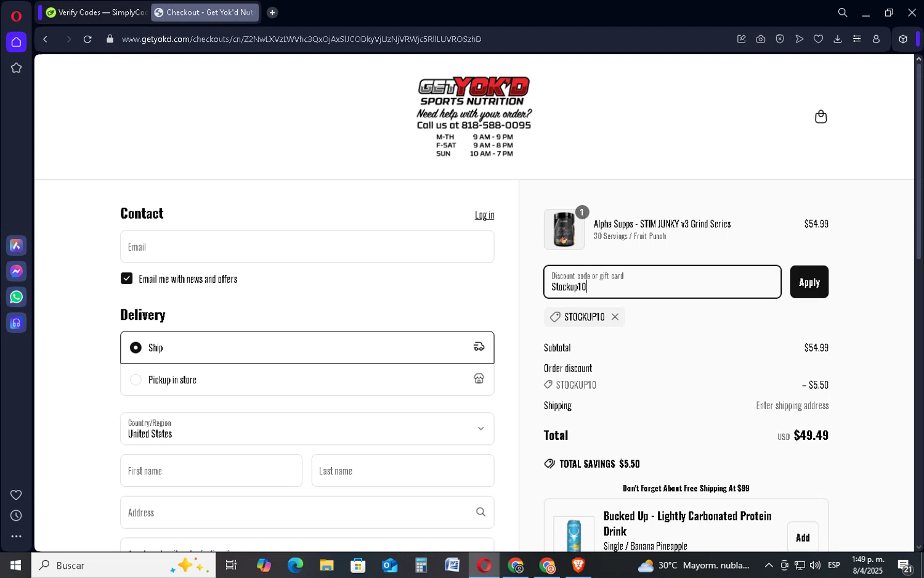Go forward in browser history
The height and width of the screenshot is (578, 924).
click(68, 39)
